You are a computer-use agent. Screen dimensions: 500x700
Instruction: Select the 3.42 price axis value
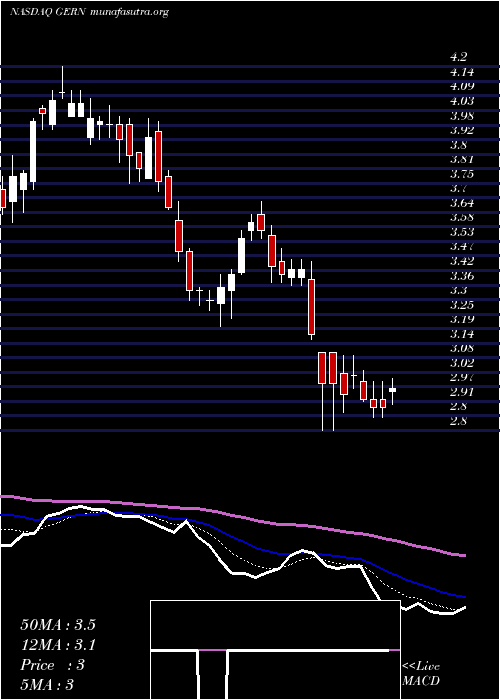[462, 261]
